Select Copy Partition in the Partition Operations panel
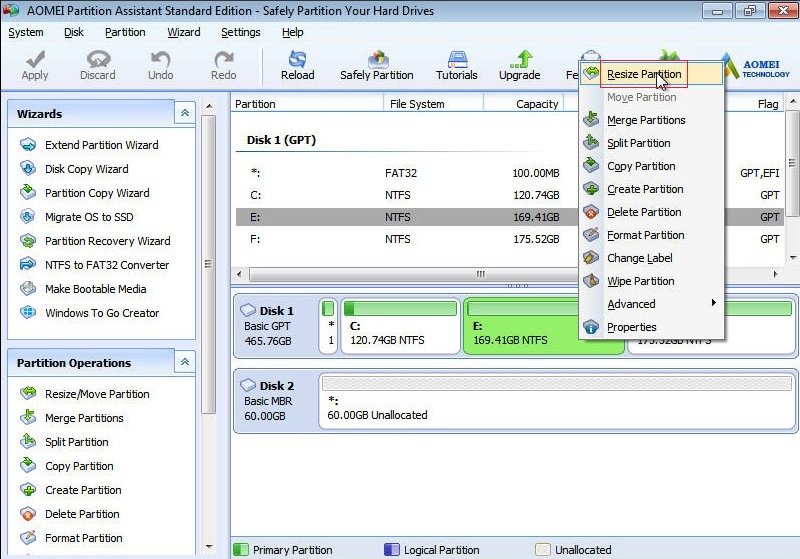This screenshot has height=559, width=800. [67, 466]
